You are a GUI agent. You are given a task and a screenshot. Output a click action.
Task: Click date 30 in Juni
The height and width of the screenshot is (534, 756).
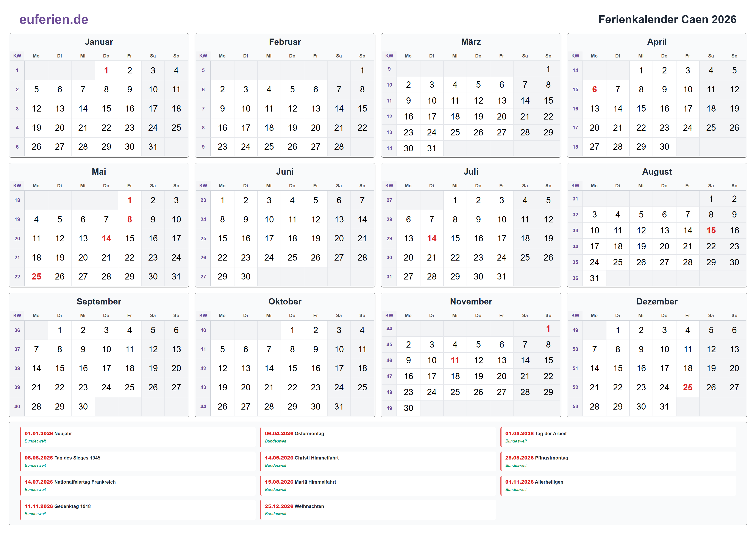point(246,277)
